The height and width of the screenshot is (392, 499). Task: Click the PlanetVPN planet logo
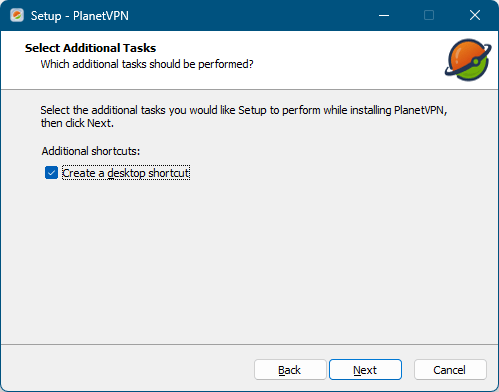468,60
